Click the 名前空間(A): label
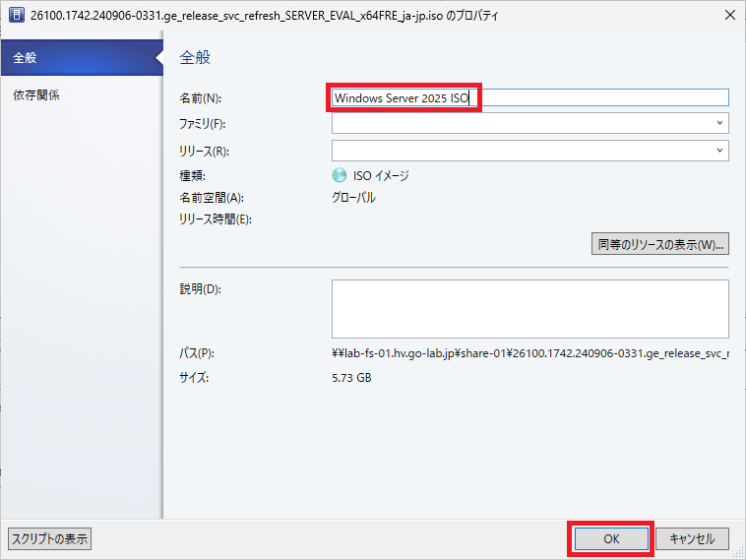Screen dimensions: 746x560 click(212, 198)
